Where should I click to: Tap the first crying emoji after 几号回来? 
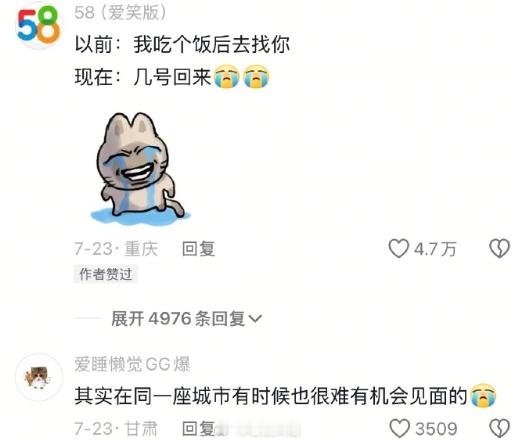(x=226, y=77)
